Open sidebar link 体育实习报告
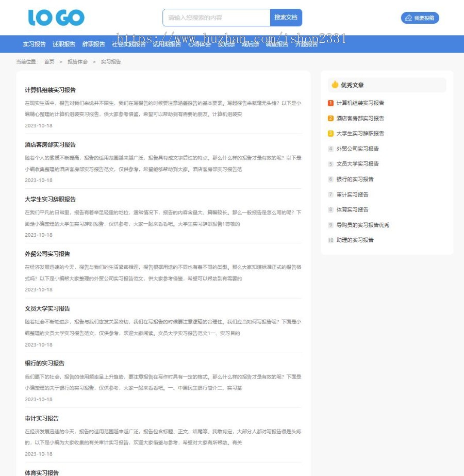Image resolution: width=464 pixels, height=476 pixels. pyautogui.click(x=352, y=210)
